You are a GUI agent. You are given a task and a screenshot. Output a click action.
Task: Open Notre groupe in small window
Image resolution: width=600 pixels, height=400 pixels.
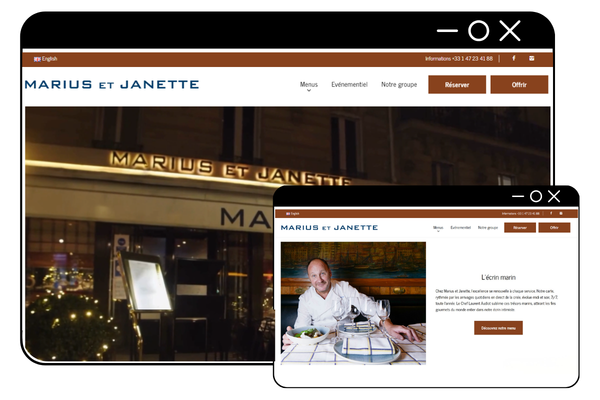pyautogui.click(x=488, y=227)
